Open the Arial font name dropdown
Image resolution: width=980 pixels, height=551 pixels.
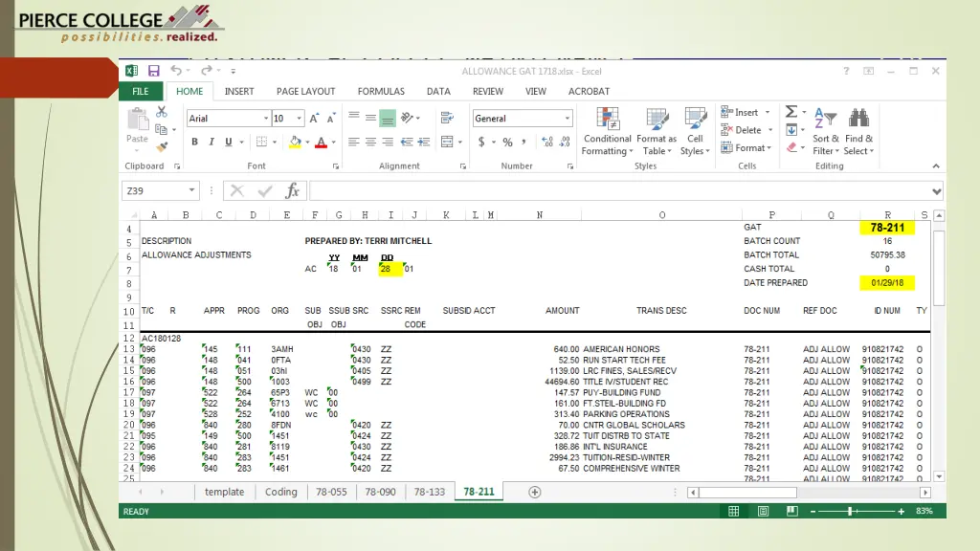(x=266, y=118)
